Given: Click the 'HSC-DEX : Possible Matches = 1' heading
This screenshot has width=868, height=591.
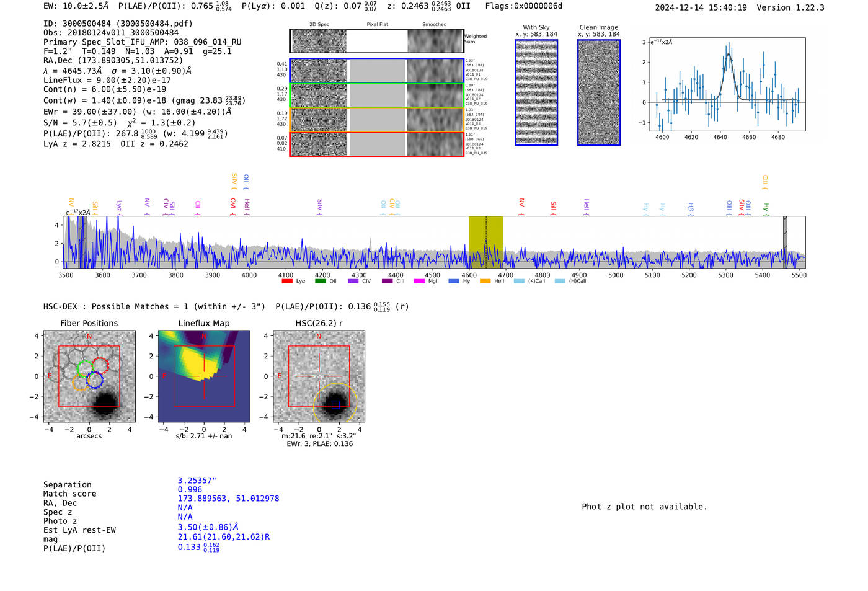Looking at the screenshot, I should [116, 306].
